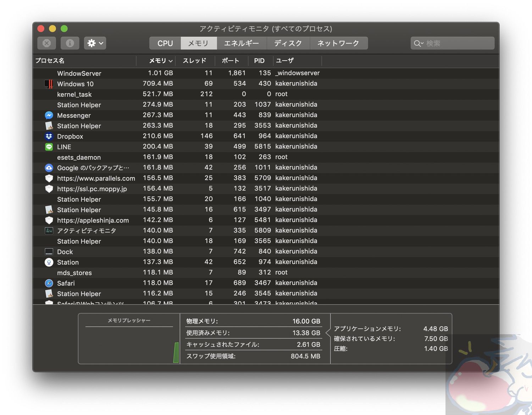
Task: Click the 物理メモリ 16.00 GB value
Action: coord(306,321)
